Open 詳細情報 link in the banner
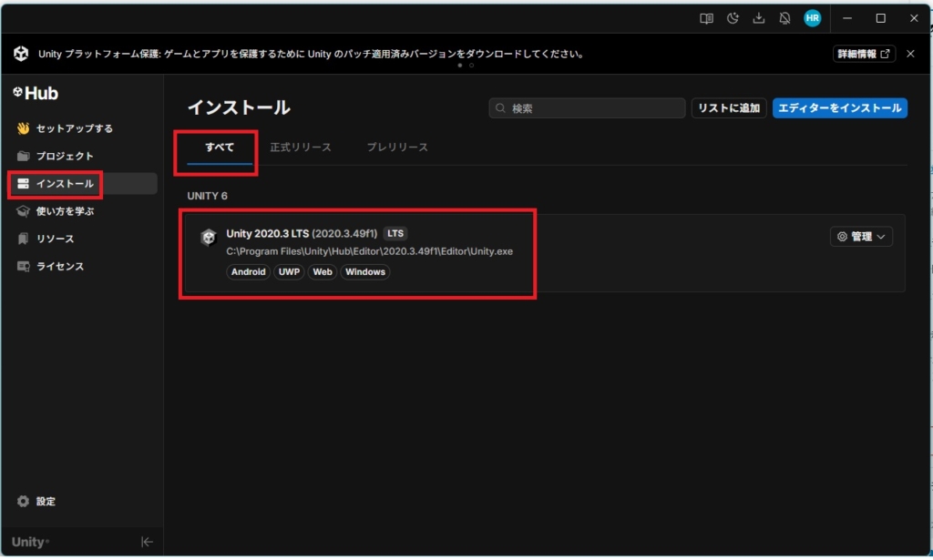The width and height of the screenshot is (933, 560). [x=864, y=54]
